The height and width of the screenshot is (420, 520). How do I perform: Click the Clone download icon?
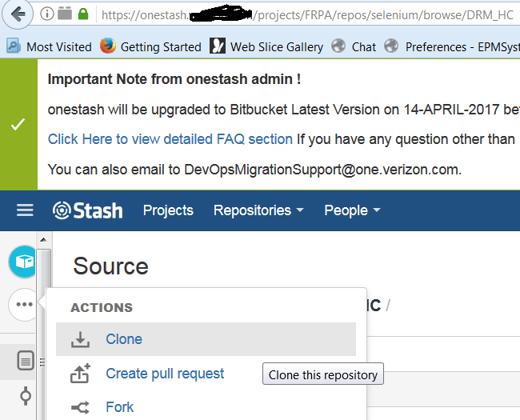[x=80, y=339]
